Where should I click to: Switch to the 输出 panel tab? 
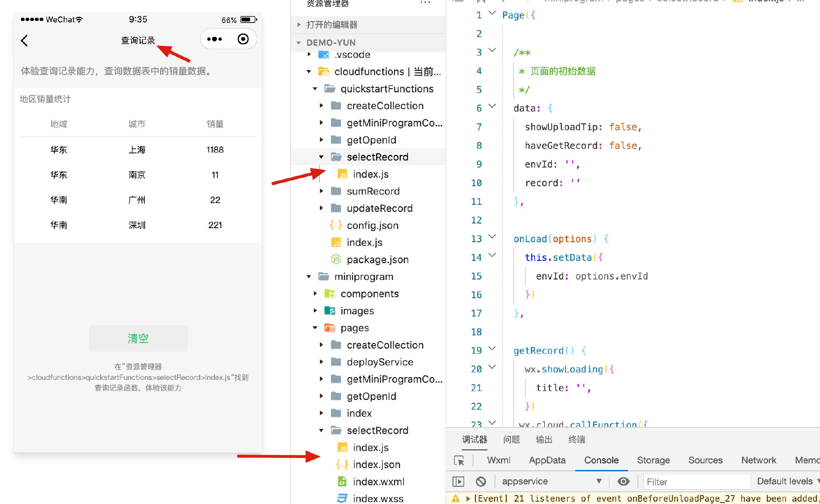pos(544,440)
